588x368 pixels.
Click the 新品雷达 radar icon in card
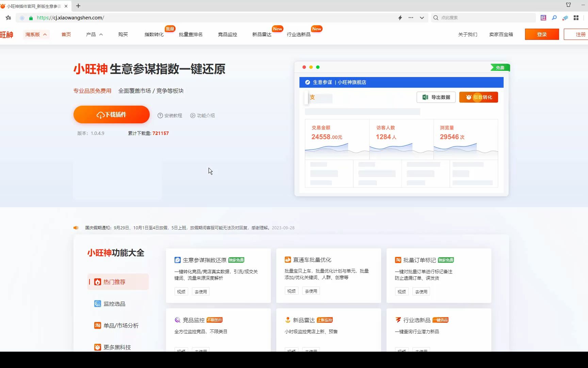pos(288,320)
